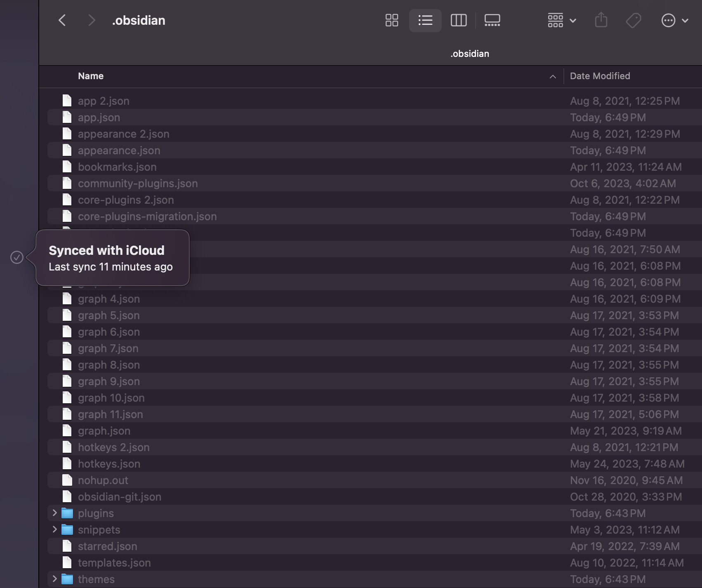Toggle sort order using ascending arrow

553,76
